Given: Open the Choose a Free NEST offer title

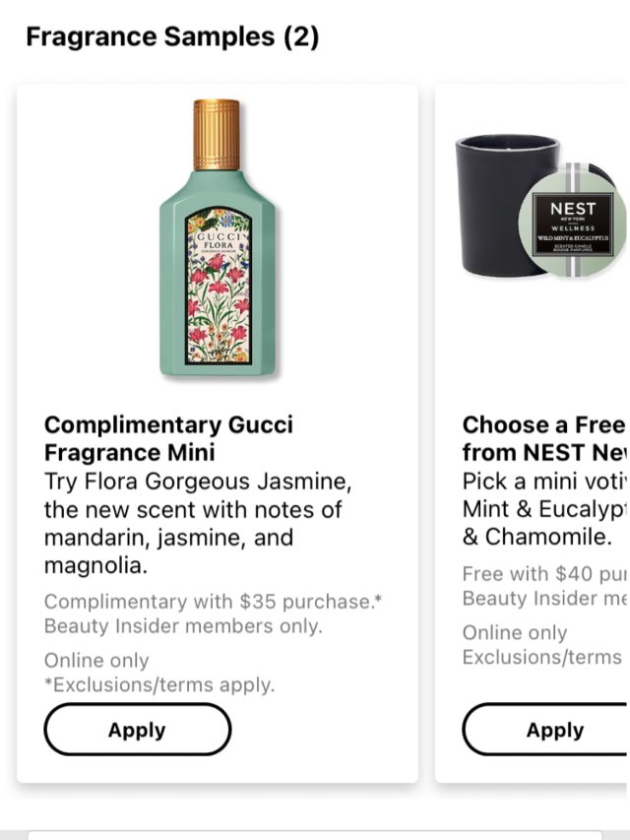Looking at the screenshot, I should 544,439.
